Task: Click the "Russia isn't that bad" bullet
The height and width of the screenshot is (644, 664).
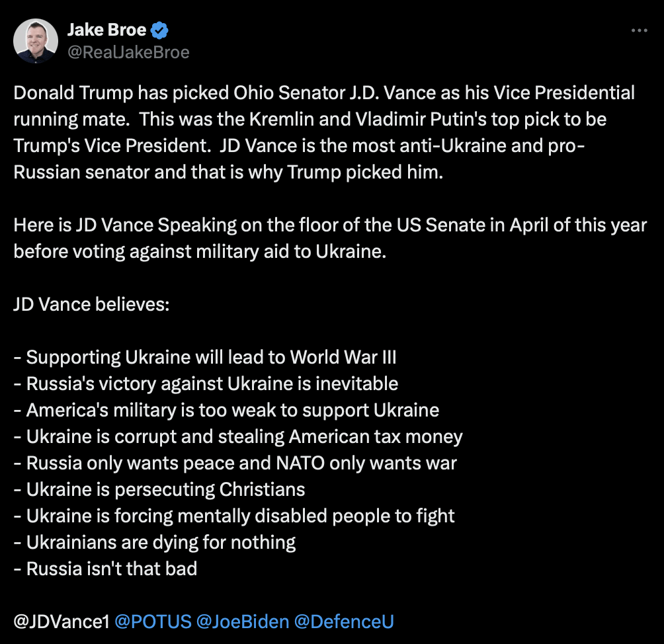Action: click(x=105, y=569)
